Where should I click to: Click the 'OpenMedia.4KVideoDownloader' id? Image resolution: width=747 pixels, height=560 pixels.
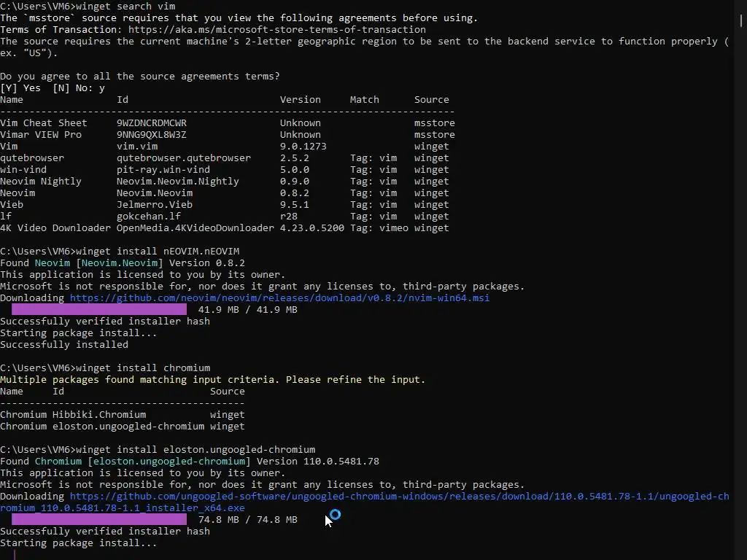coord(196,228)
